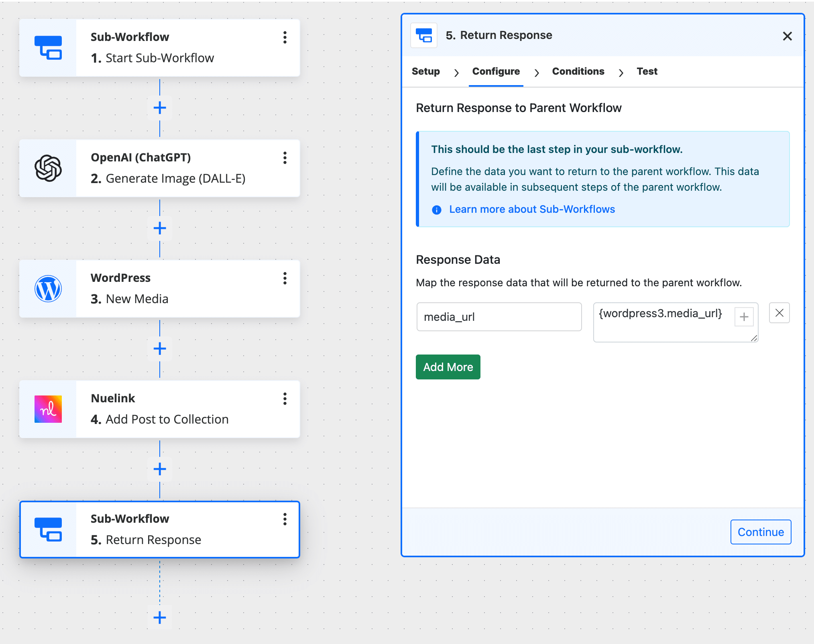Open the kebab menu on the Nuelink step
Image resolution: width=814 pixels, height=644 pixels.
point(285,399)
